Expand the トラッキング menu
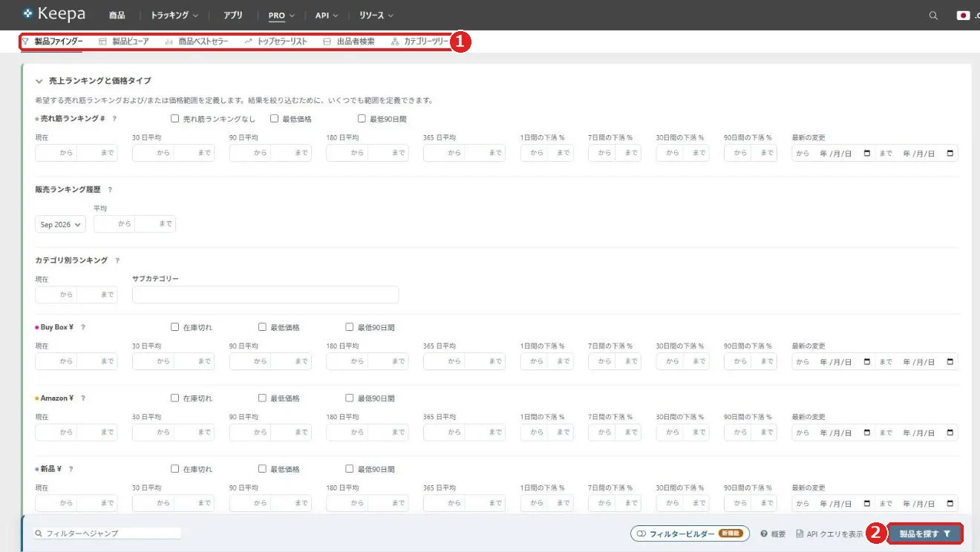 point(174,15)
